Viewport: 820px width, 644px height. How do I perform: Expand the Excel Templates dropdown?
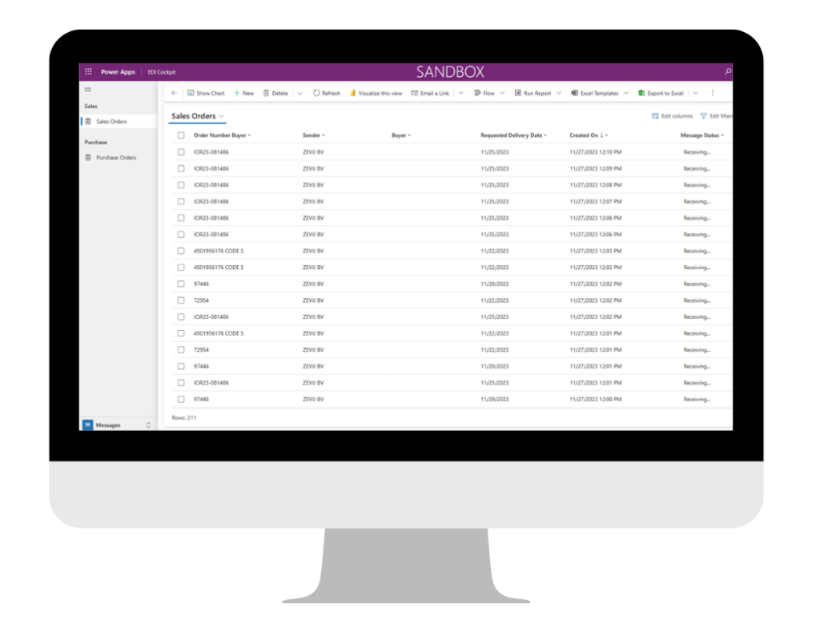pos(626,93)
